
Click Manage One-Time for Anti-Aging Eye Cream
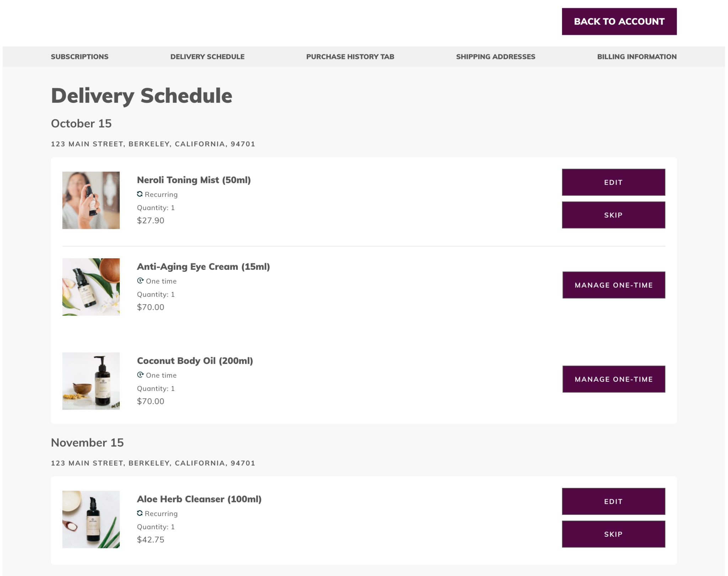tap(613, 285)
